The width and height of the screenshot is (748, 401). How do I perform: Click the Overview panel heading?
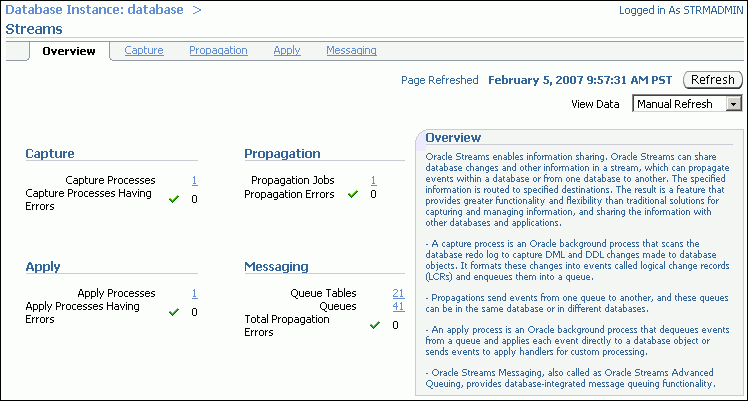[x=453, y=138]
